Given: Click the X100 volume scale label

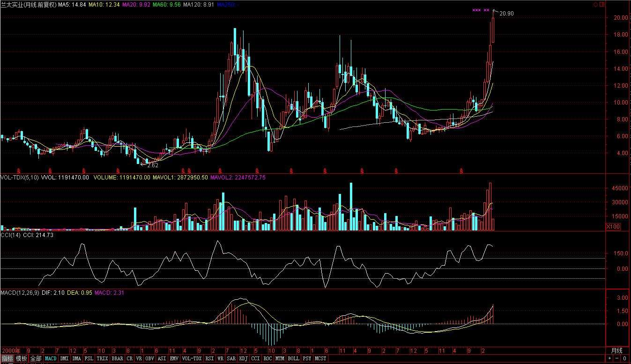Looking at the screenshot, I should tap(613, 226).
